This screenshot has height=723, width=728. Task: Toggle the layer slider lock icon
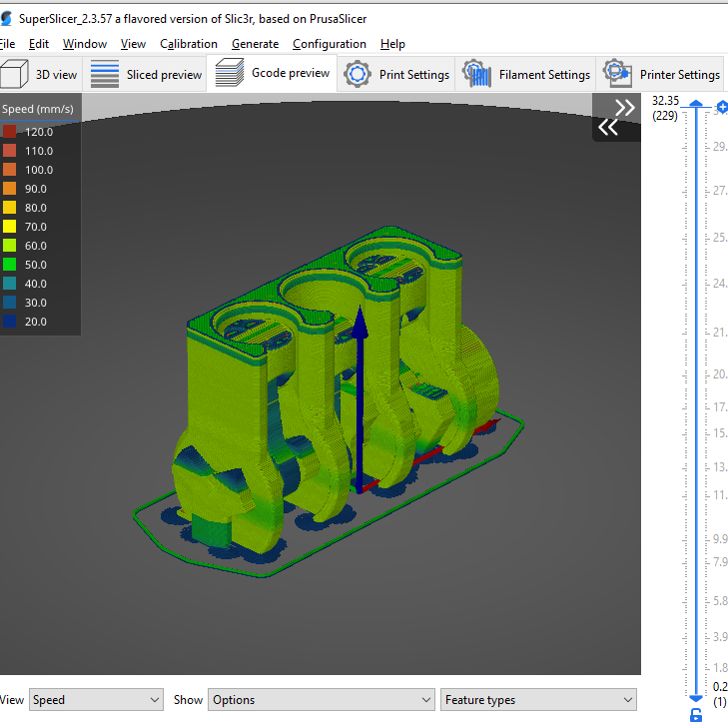696,715
